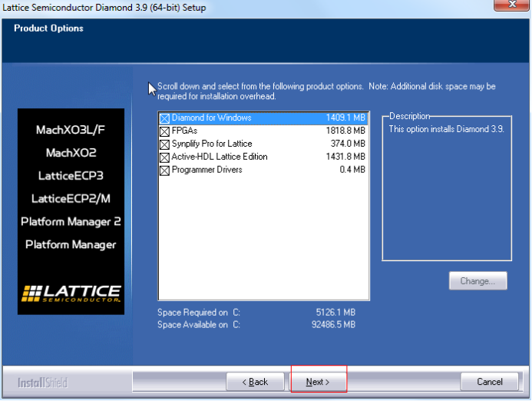Click the Space Available on C: label
532x401 pixels.
(199, 325)
